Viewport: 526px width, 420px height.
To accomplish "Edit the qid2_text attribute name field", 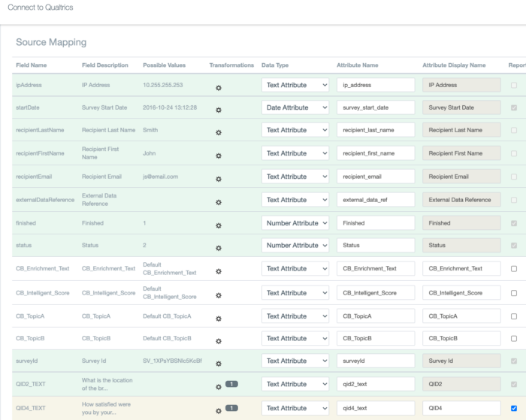I will click(x=376, y=384).
